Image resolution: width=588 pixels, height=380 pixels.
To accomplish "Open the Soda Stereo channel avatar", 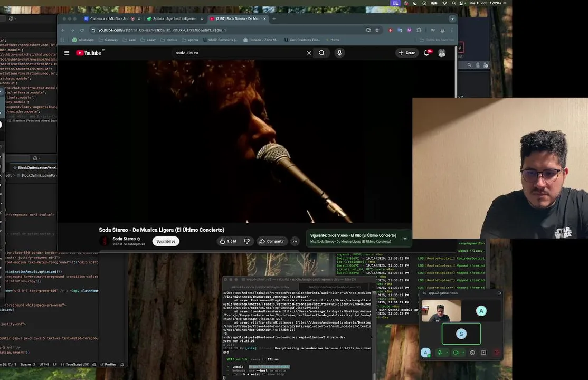I will click(x=105, y=241).
